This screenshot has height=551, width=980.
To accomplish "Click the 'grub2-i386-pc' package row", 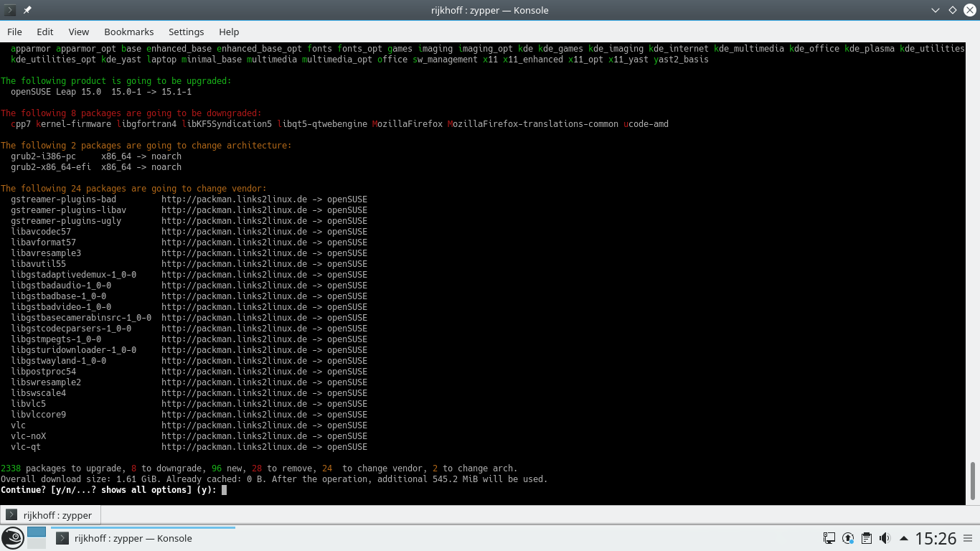I will 96,156.
